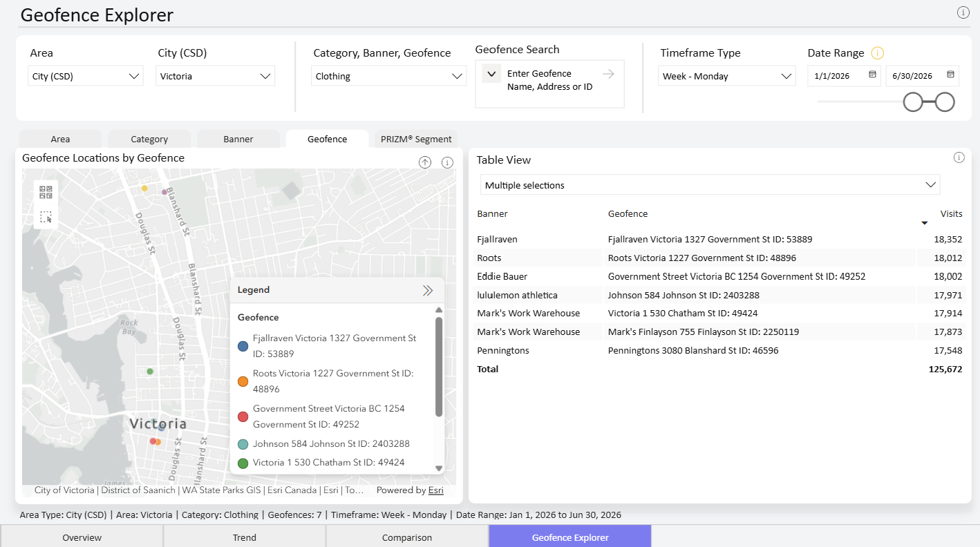Click the teal Johnson 584 legend dot
This screenshot has width=980, height=547.
tap(243, 445)
